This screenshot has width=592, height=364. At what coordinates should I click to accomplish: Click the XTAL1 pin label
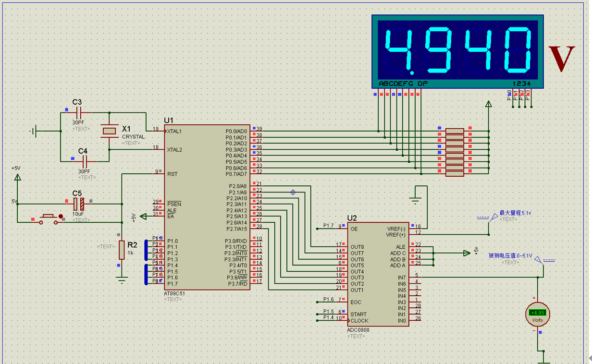174,131
